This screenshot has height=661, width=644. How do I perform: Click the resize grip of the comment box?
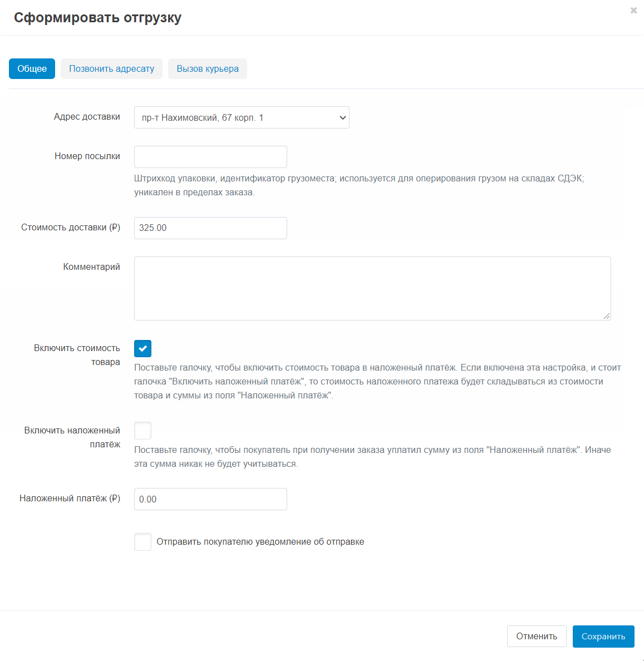(x=607, y=316)
